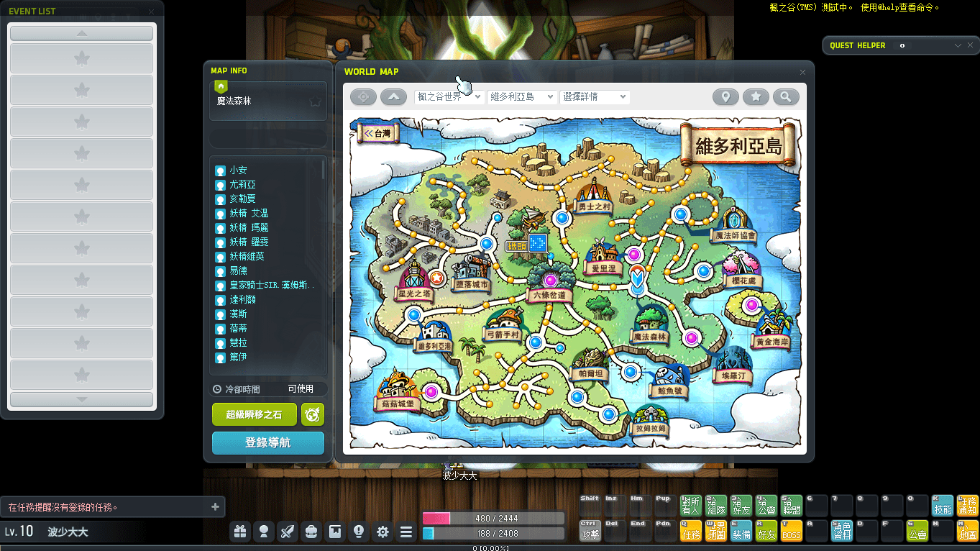Click the recenter target icon in World Map

pos(364,96)
